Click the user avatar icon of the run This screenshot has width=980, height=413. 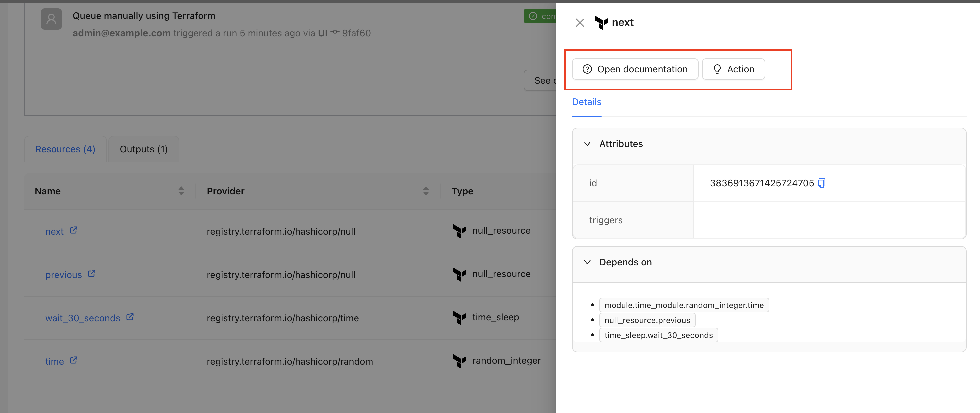51,19
